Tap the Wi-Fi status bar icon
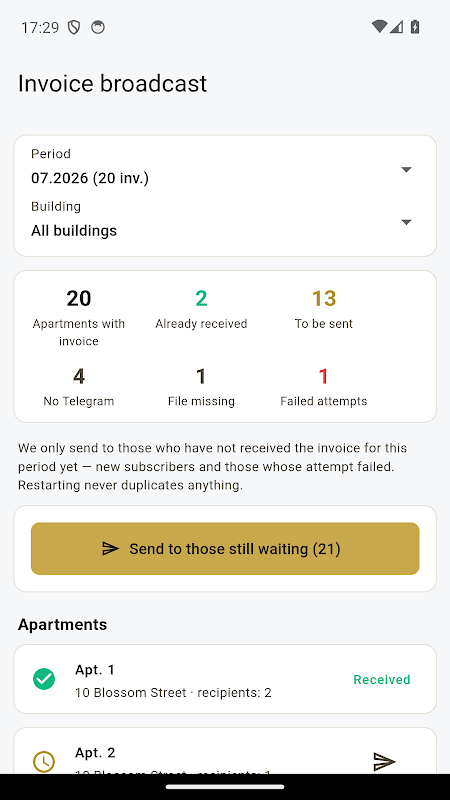The image size is (450, 800). pos(379,27)
